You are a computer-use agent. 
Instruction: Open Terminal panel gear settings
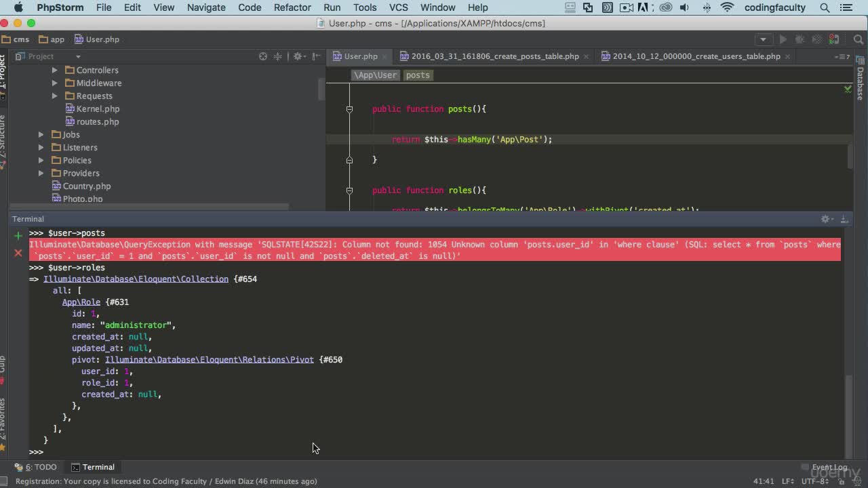[x=827, y=219]
